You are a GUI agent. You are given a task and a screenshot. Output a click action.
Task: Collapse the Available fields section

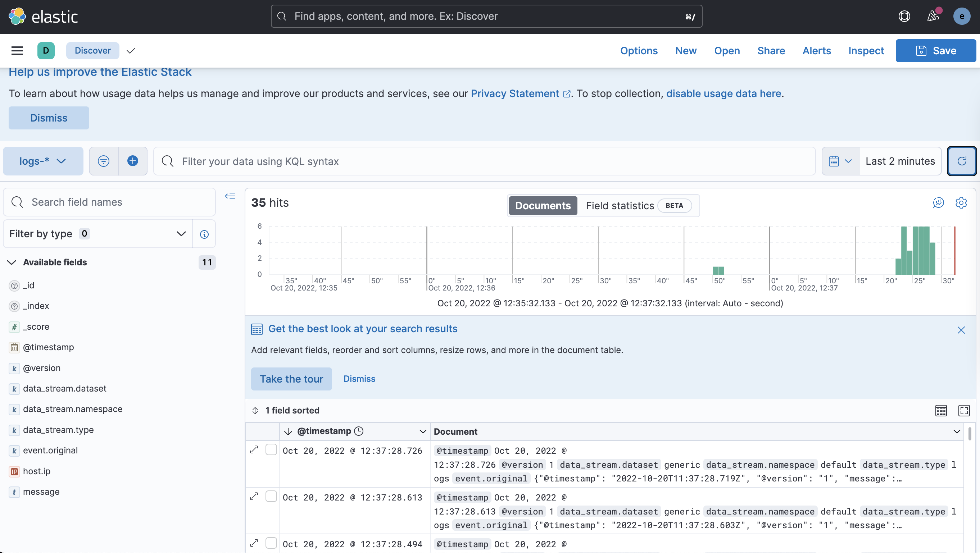click(x=12, y=262)
